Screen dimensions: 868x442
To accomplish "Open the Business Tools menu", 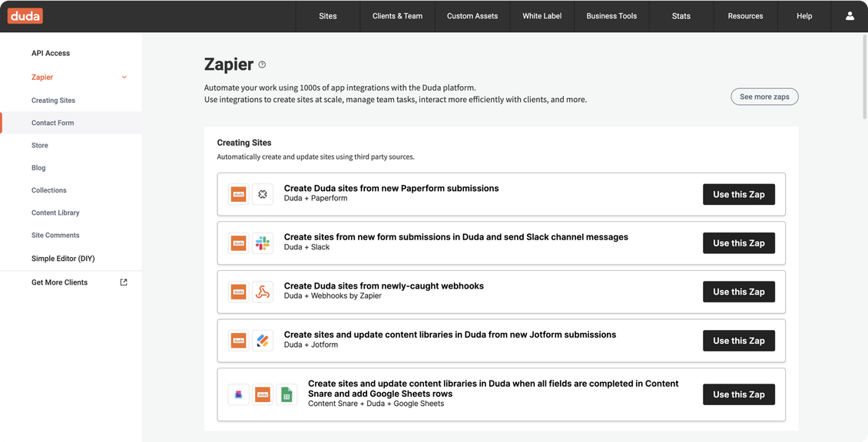I will (x=611, y=16).
